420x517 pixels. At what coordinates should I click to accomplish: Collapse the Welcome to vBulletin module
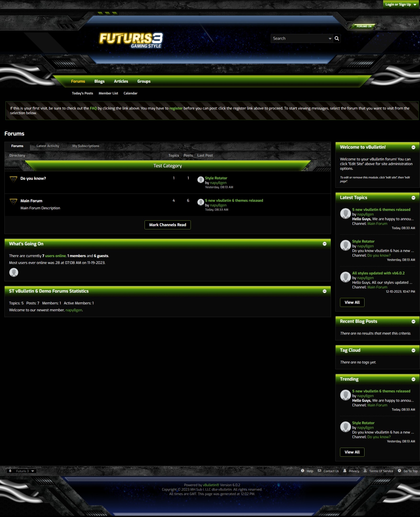[x=413, y=147]
